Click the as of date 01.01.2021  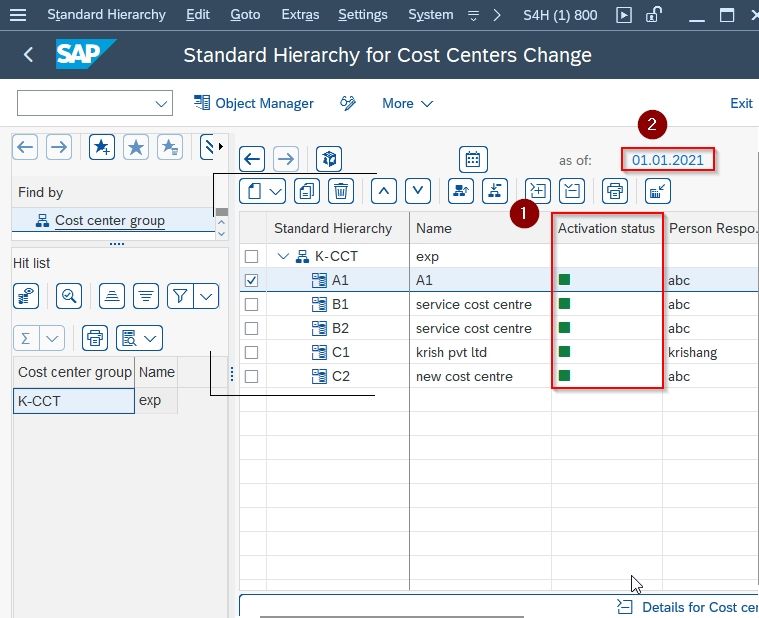[668, 160]
